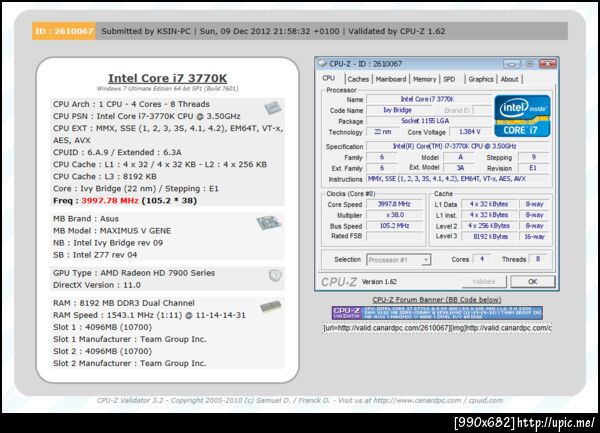The image size is (600, 433).
Task: Click the MB Model : MAXIMUS V GENE line
Action: [112, 231]
